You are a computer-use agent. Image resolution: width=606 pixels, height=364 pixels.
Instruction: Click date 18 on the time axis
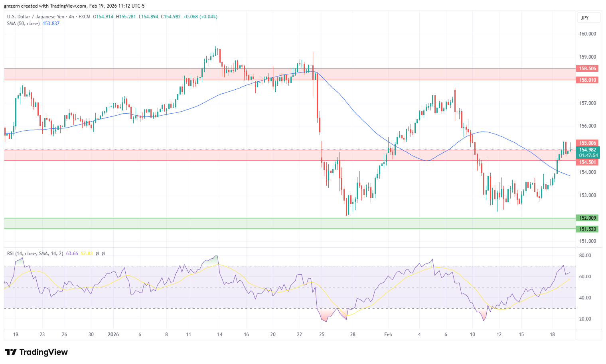552,334
